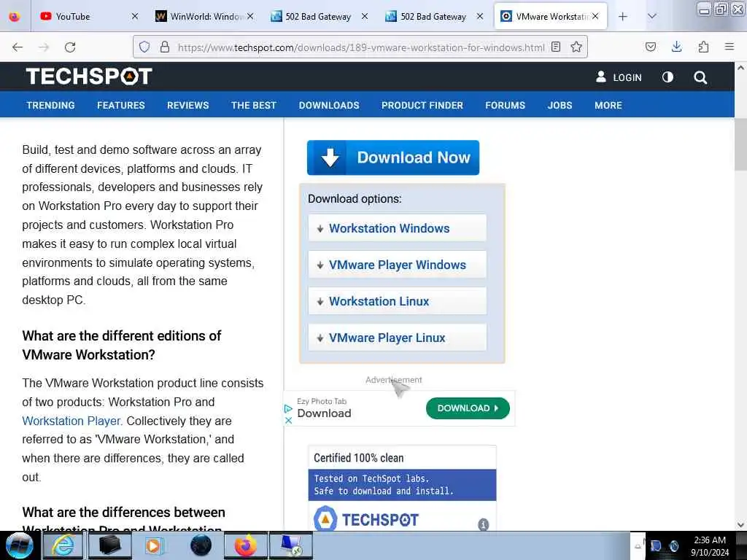Open the TRENDING nav item

(50, 105)
